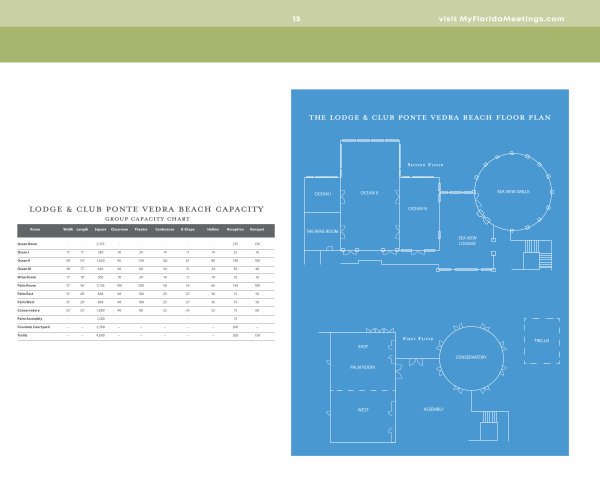Select the Wine Room row name
The height and width of the screenshot is (492, 600).
(x=27, y=277)
